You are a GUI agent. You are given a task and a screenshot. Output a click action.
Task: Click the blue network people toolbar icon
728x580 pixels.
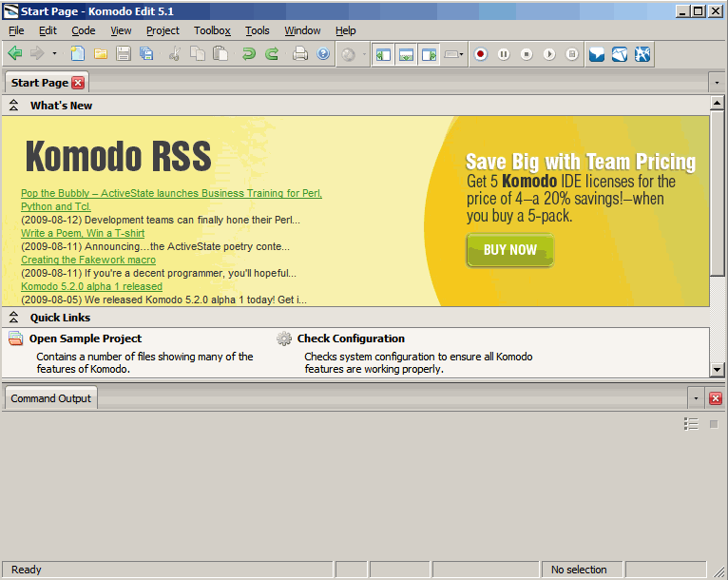(x=642, y=54)
